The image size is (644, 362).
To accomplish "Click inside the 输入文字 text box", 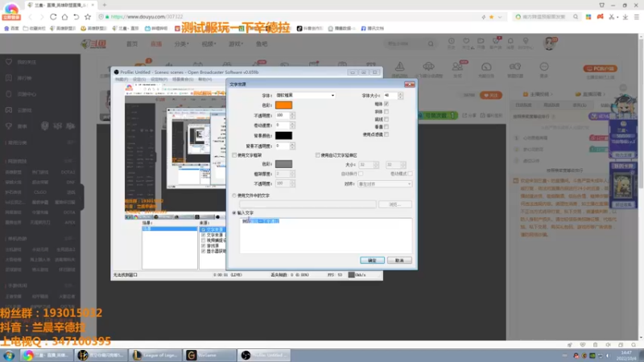I will point(326,236).
